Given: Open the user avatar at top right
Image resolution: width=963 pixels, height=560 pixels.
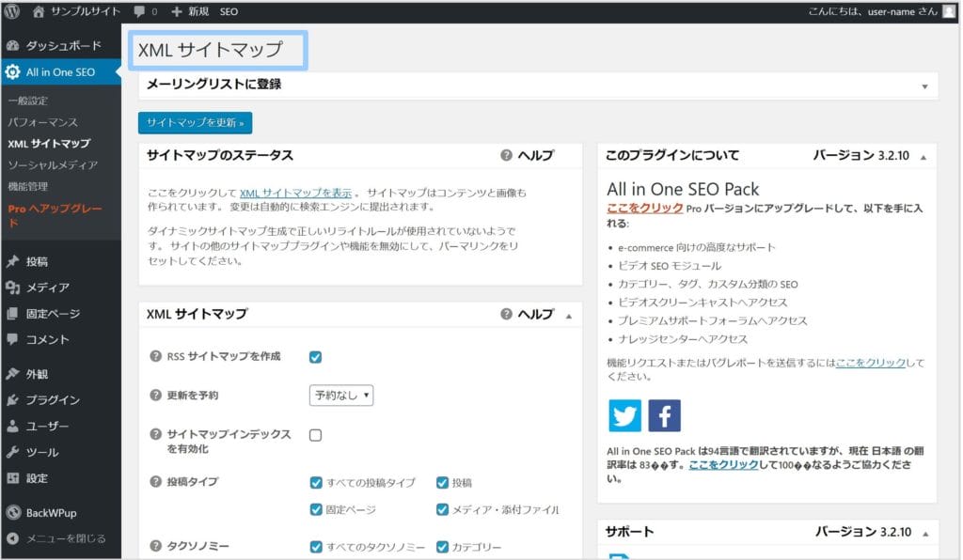Looking at the screenshot, I should coord(950,11).
